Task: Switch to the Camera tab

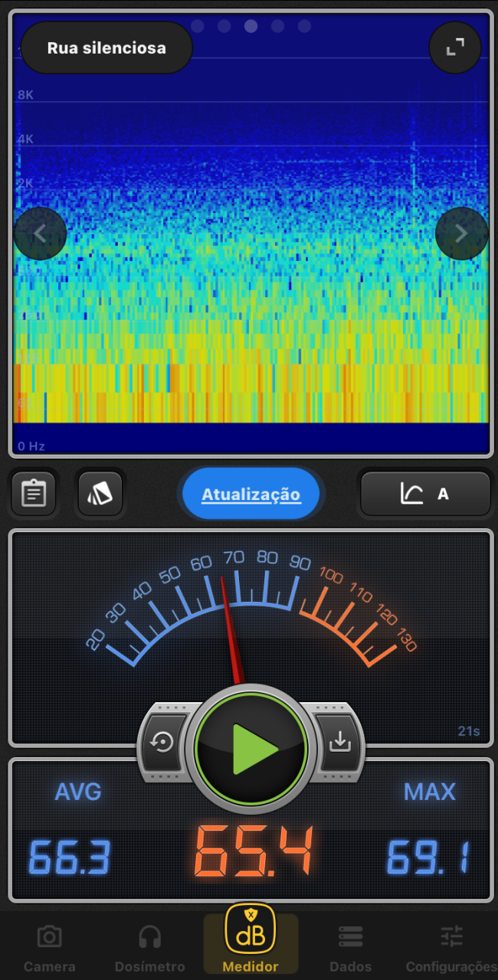Action: [x=50, y=947]
